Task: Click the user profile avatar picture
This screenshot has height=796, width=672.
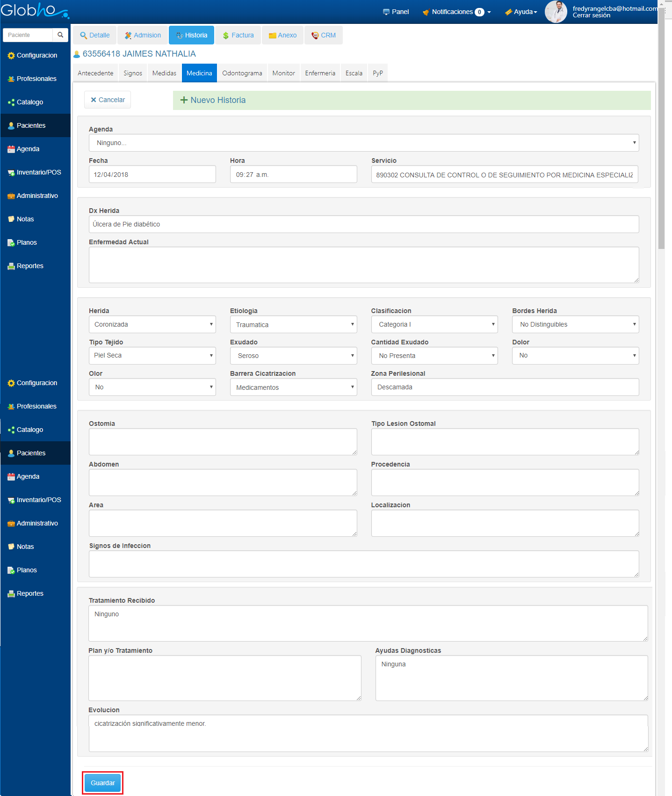Action: [x=556, y=12]
